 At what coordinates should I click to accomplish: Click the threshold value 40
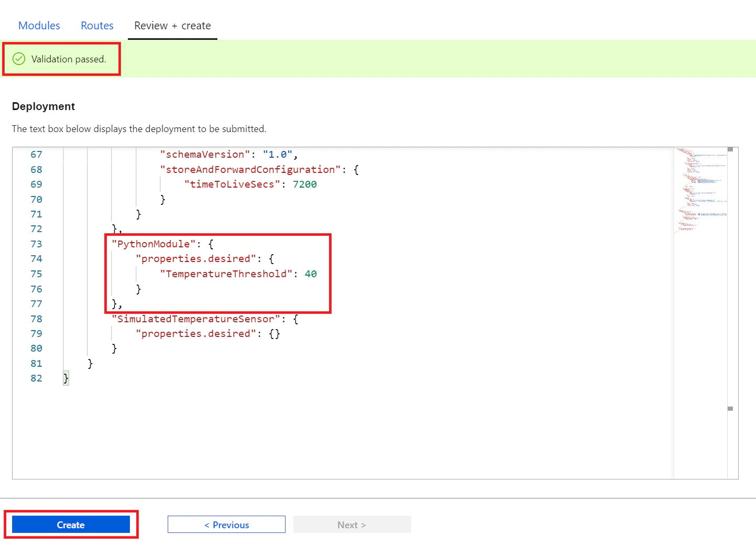[x=311, y=274]
